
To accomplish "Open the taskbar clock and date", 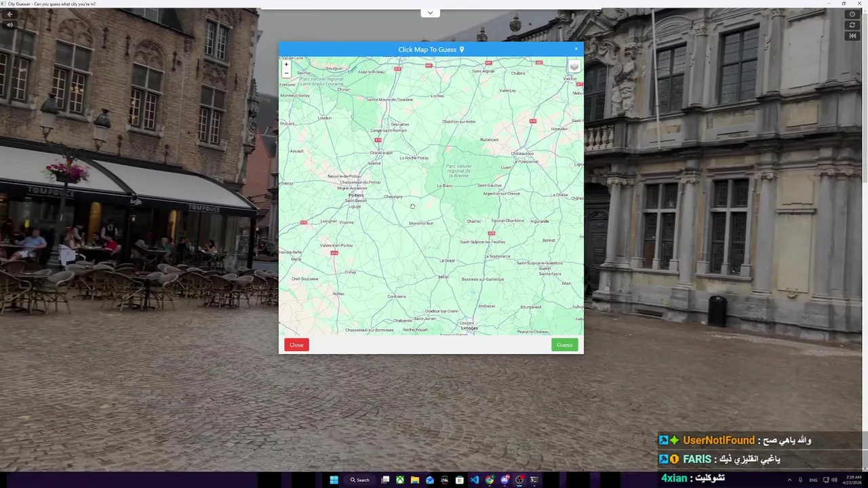I will pos(852,480).
